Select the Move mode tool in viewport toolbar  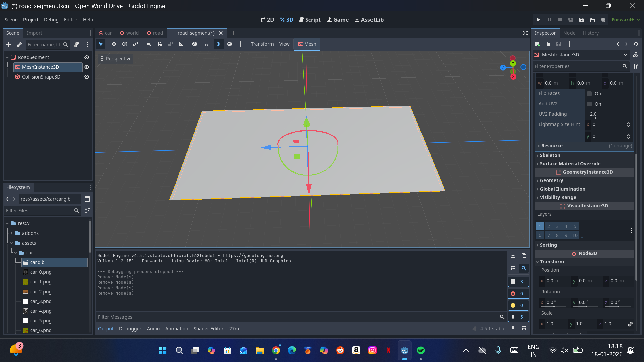pyautogui.click(x=114, y=44)
